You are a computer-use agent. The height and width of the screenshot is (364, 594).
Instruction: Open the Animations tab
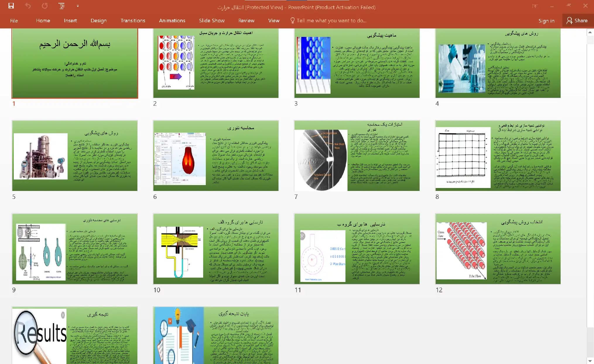click(172, 20)
